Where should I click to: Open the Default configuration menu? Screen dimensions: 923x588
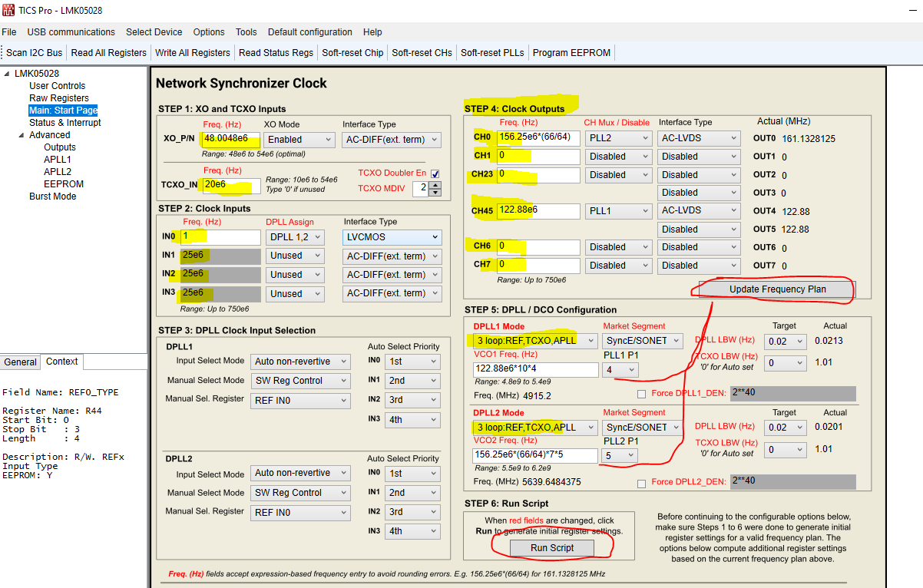310,32
